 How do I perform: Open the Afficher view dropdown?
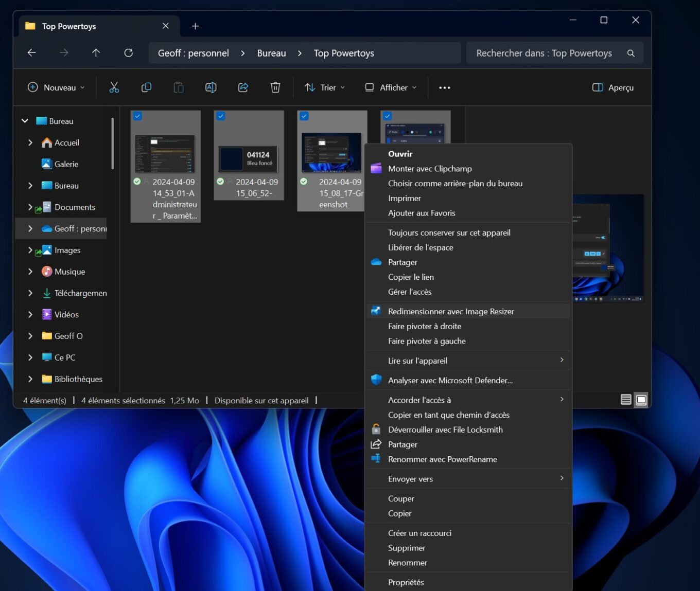[x=391, y=87]
